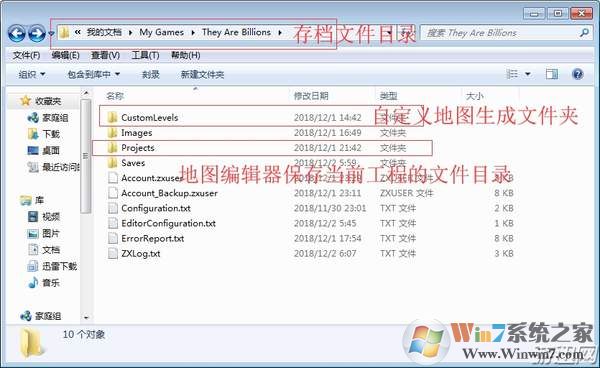This screenshot has width=600, height=368.
Task: Open the 编辑(E) menu
Action: pyautogui.click(x=65, y=55)
